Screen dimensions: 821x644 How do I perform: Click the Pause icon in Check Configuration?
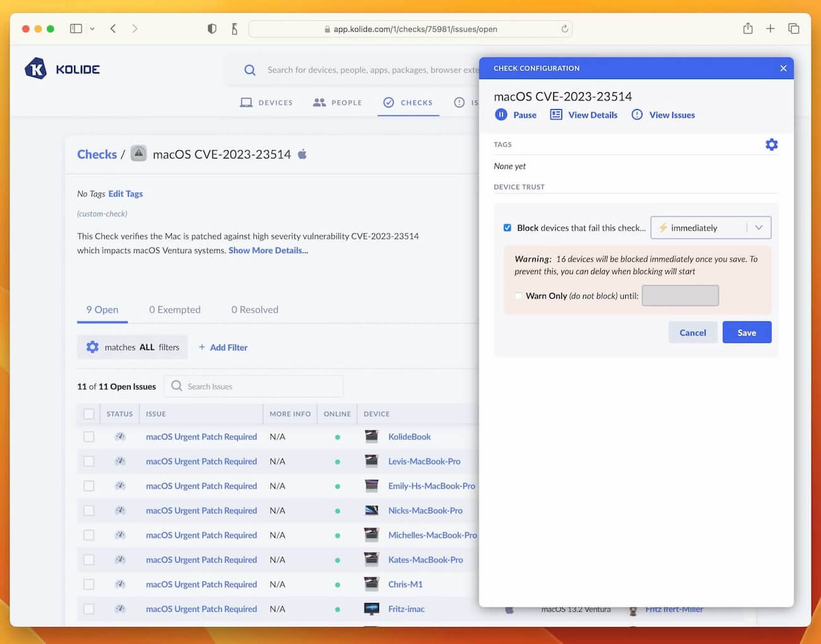501,115
